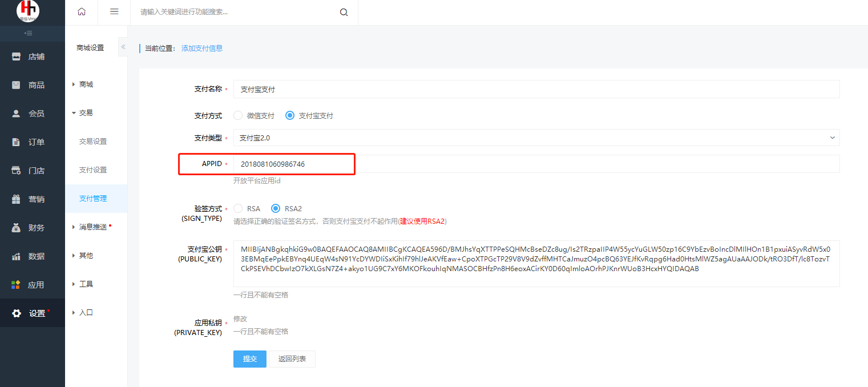Select the 微信支付 radio option
The image size is (868, 387).
[238, 115]
